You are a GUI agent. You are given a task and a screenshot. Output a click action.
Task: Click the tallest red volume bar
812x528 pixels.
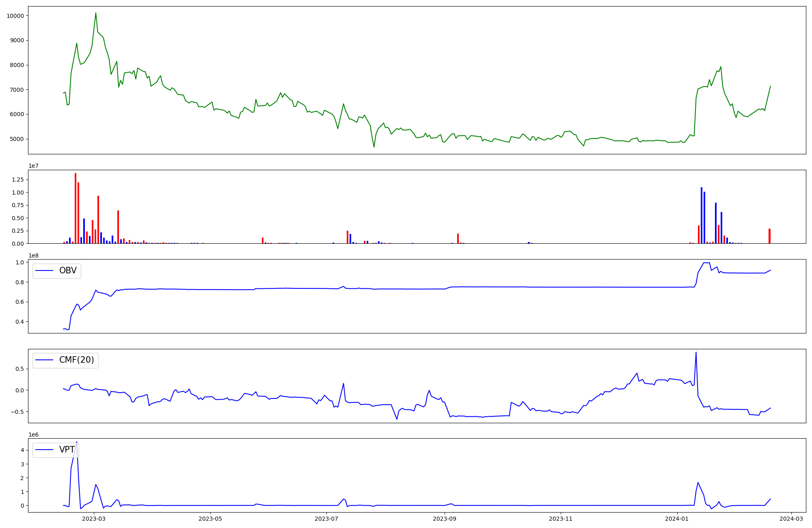click(x=76, y=208)
